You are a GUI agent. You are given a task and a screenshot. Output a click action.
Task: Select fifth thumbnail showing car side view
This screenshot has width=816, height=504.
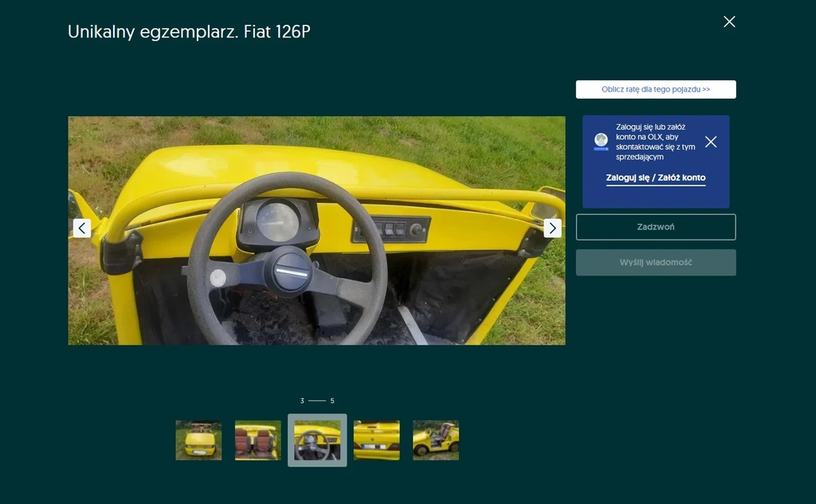pos(436,440)
